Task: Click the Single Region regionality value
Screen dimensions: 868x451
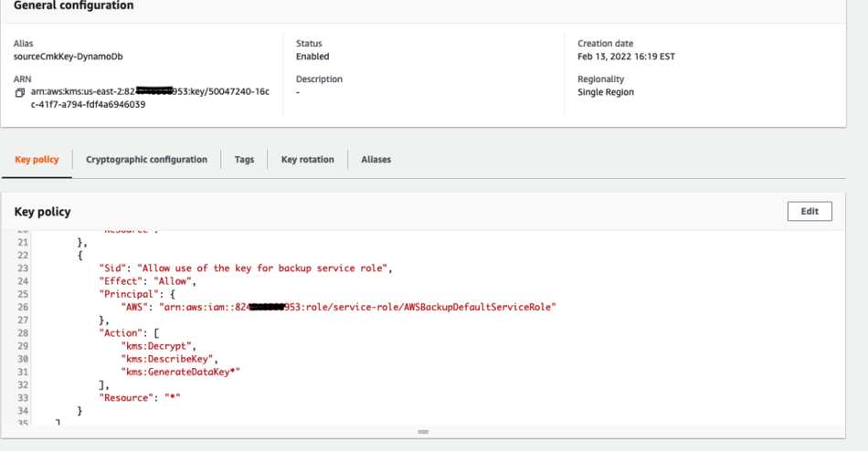Action: pos(606,92)
